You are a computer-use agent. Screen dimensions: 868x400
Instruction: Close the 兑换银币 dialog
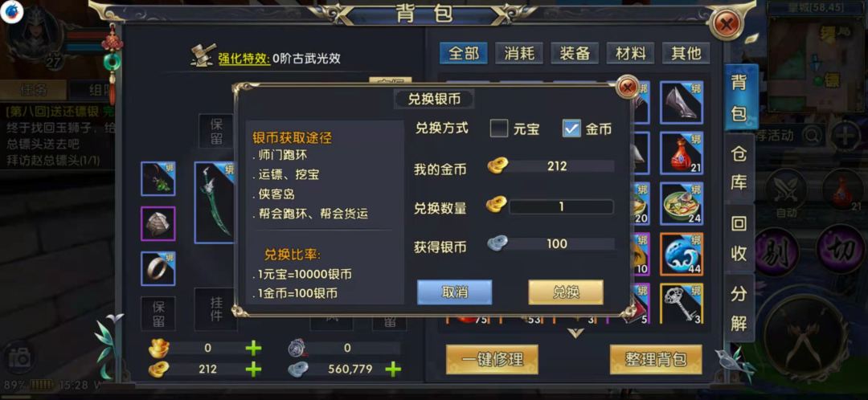click(627, 88)
